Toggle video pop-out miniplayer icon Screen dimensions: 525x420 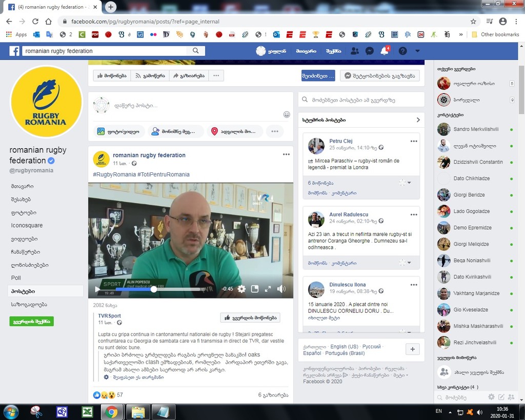click(254, 289)
